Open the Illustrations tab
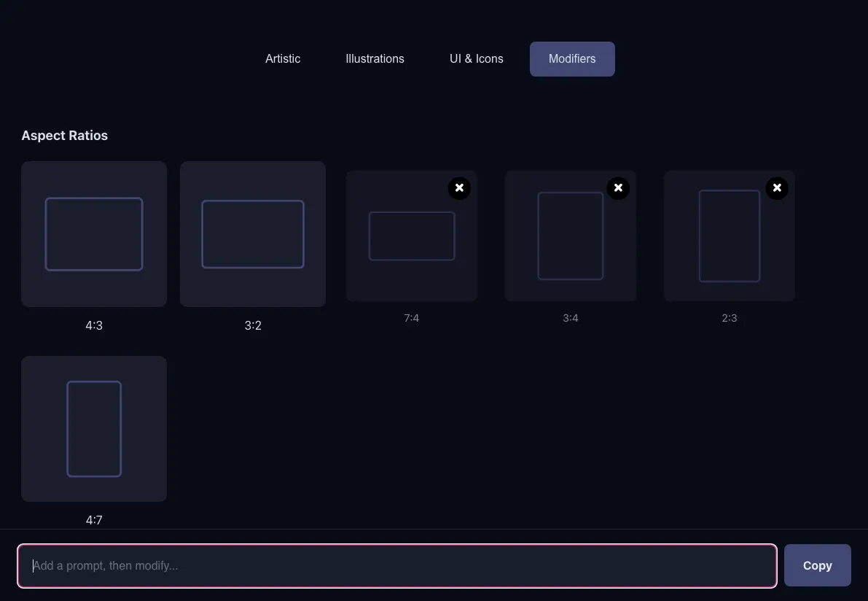This screenshot has width=868, height=601. pos(375,59)
